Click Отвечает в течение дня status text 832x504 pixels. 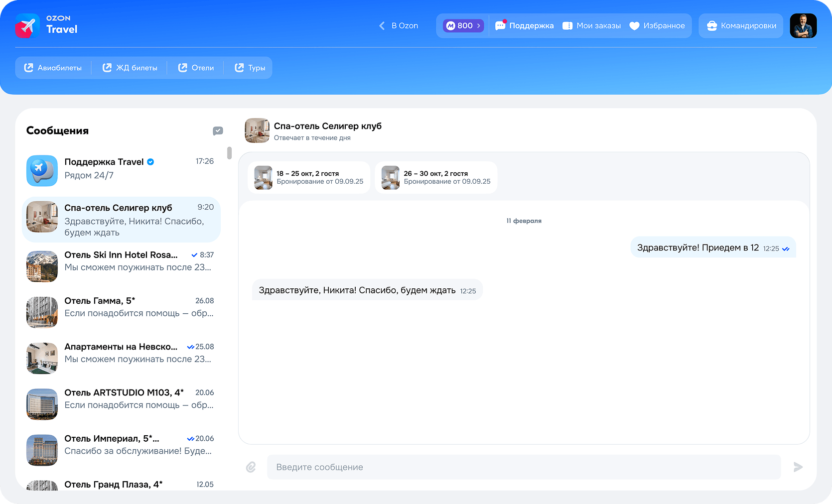coord(312,138)
